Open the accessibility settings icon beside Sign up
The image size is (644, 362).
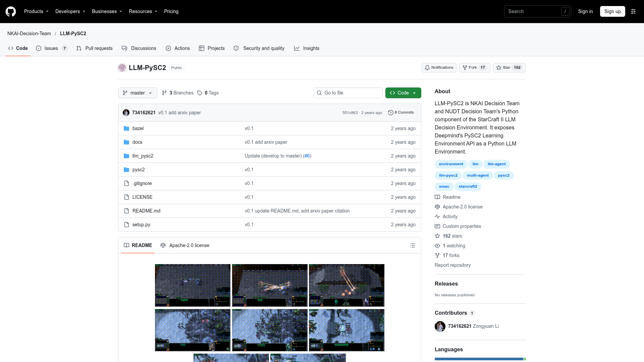click(x=633, y=11)
